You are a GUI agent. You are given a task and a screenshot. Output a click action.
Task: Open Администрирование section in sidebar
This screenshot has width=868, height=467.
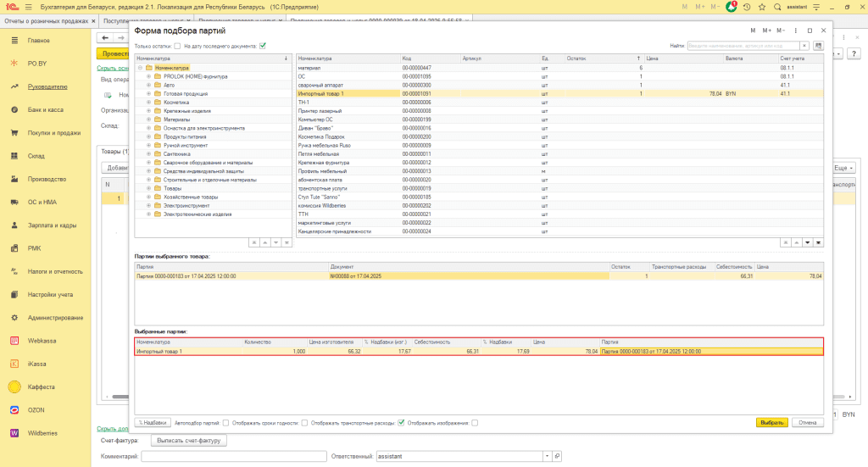click(x=55, y=318)
